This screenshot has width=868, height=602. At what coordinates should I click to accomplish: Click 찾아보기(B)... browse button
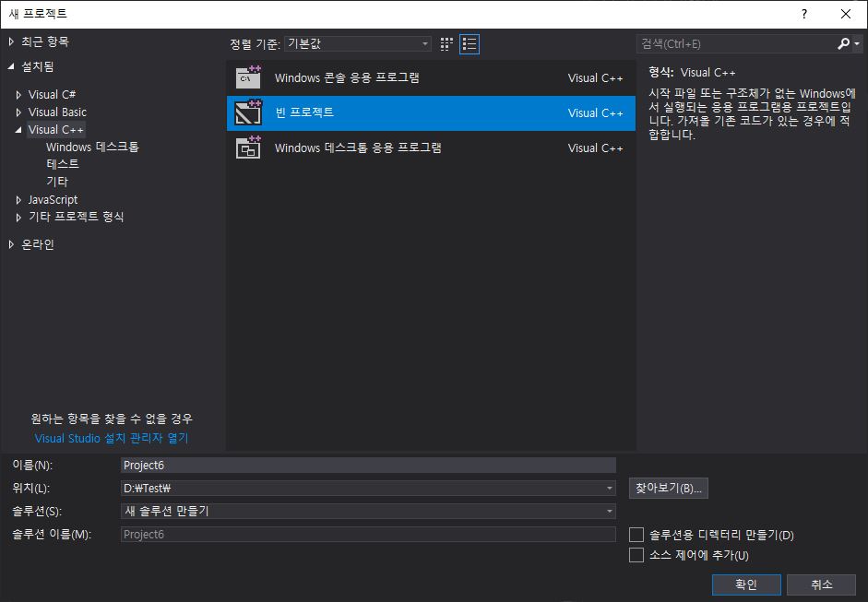(x=668, y=488)
